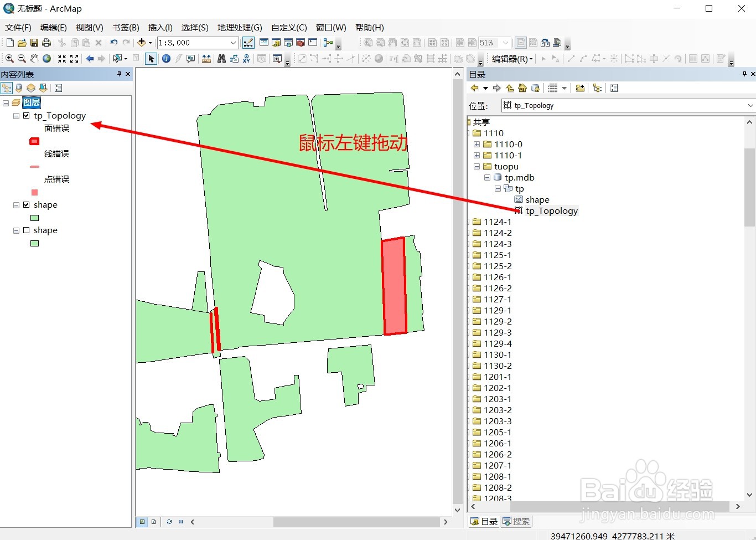Open the Catalog window toolbar icon

click(x=276, y=43)
